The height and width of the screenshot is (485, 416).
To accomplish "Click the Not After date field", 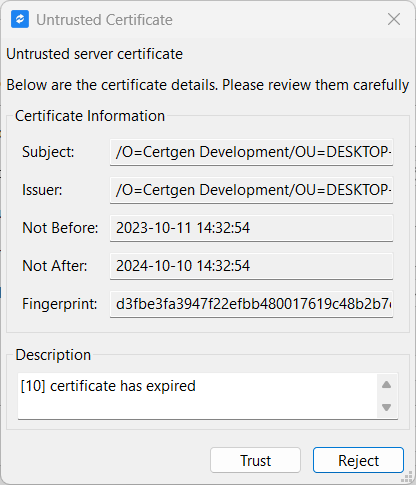I will pos(251,266).
